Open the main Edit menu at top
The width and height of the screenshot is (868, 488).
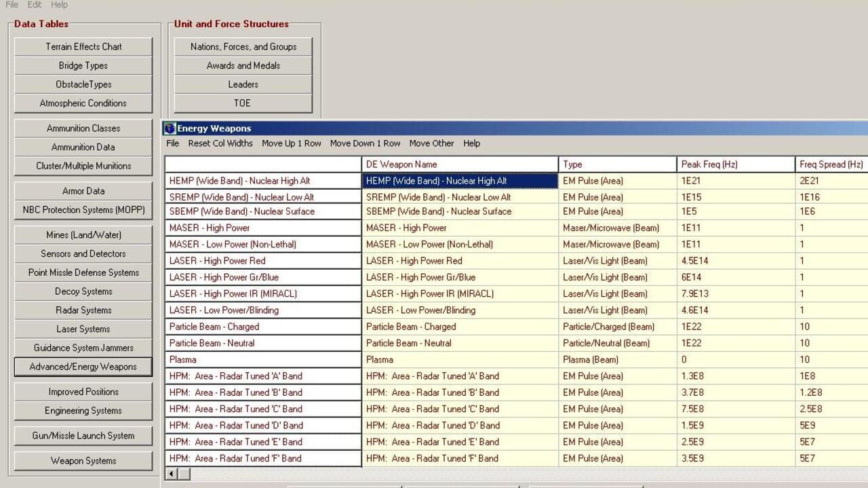pos(35,5)
